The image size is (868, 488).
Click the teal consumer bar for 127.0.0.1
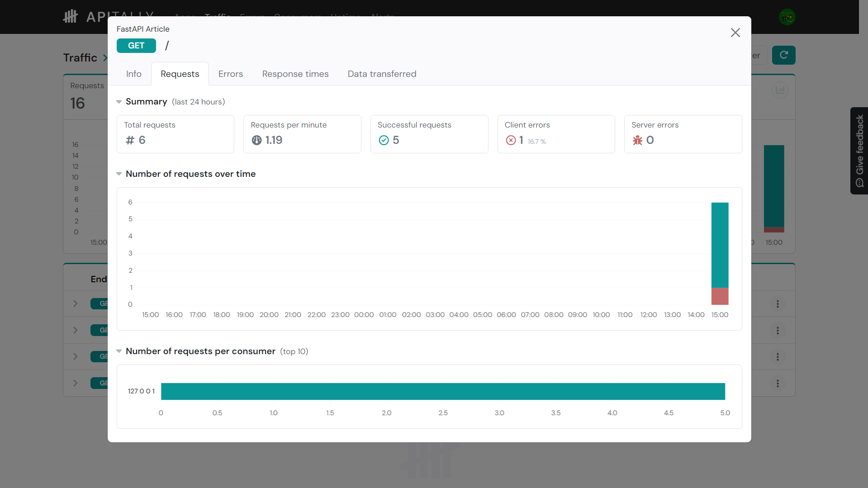tap(443, 391)
